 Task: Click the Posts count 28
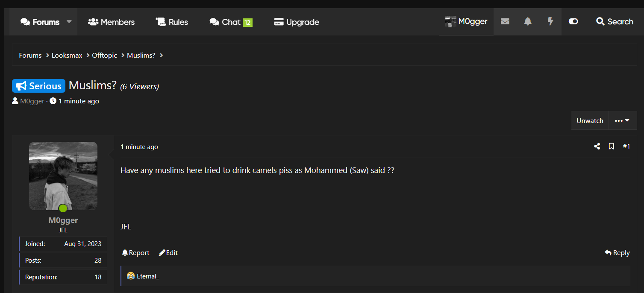(98, 261)
